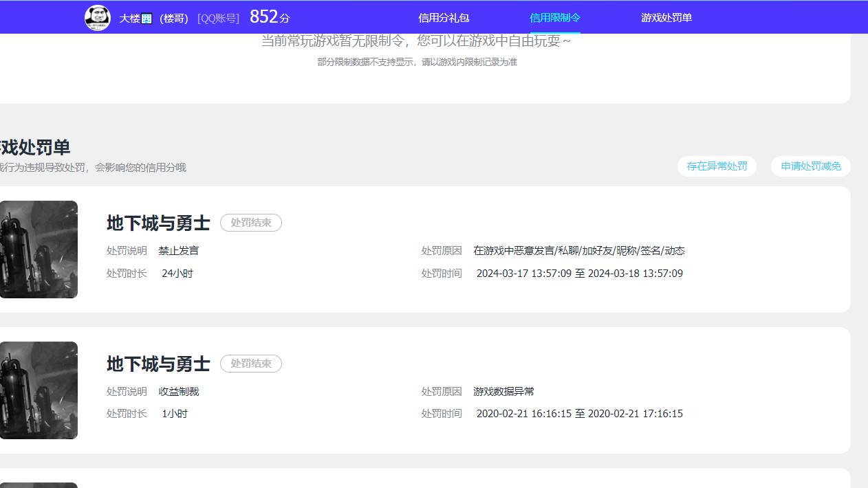The width and height of the screenshot is (868, 488).
Task: Click the duration value 1小时
Action: [x=175, y=414]
